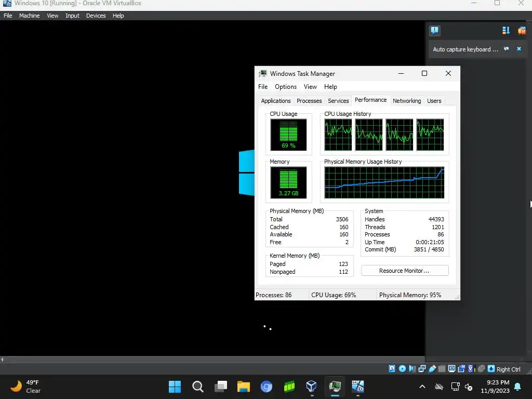The width and height of the screenshot is (532, 399).
Task: Open Task View from taskbar
Action: click(x=220, y=387)
